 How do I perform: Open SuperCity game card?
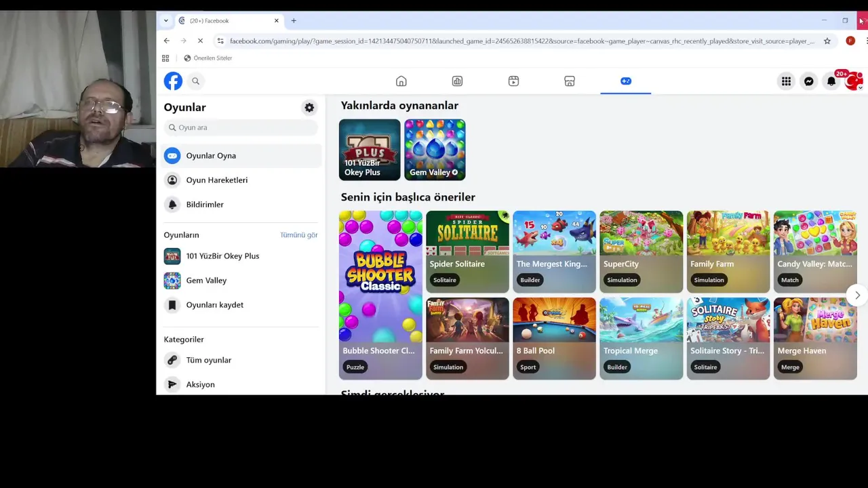point(641,251)
